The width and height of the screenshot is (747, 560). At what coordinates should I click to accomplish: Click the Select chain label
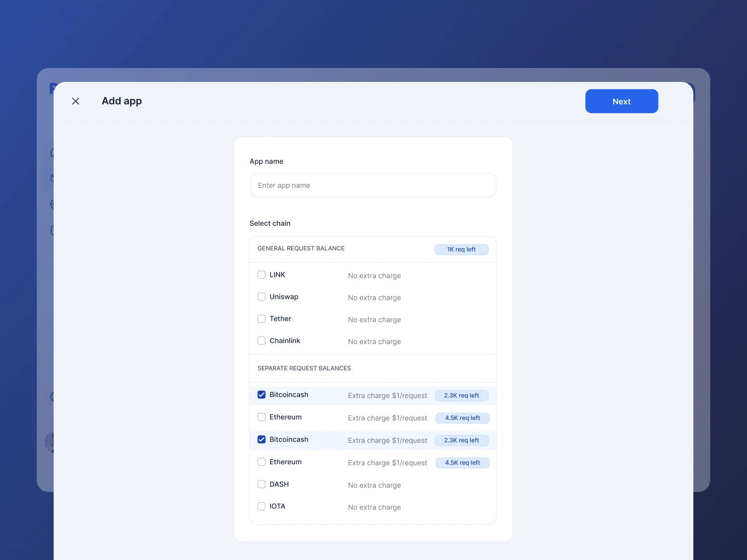[x=270, y=223]
